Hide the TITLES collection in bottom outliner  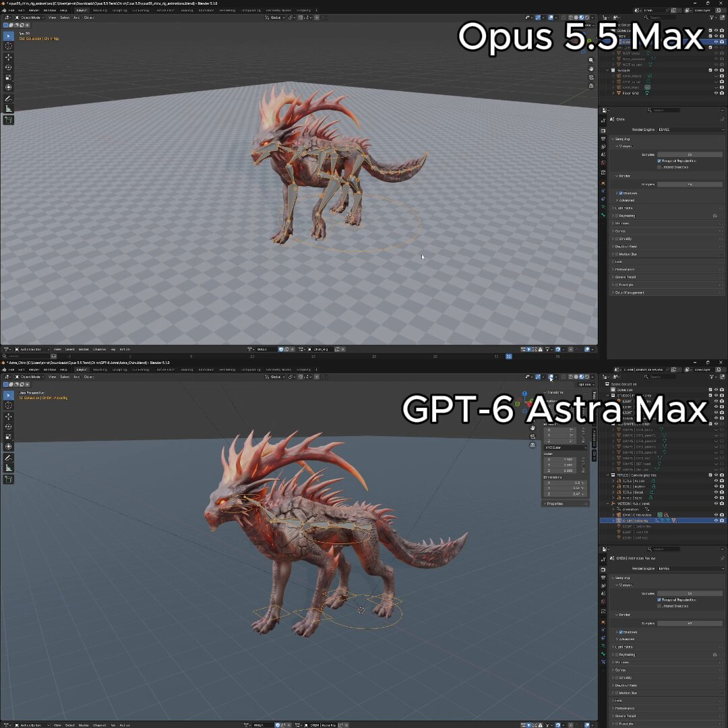716,475
